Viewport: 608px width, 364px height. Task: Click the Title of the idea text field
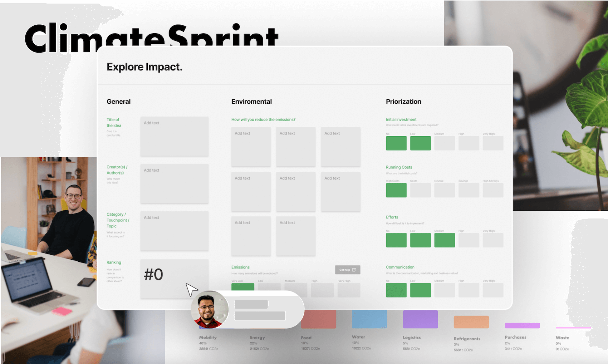(x=174, y=136)
